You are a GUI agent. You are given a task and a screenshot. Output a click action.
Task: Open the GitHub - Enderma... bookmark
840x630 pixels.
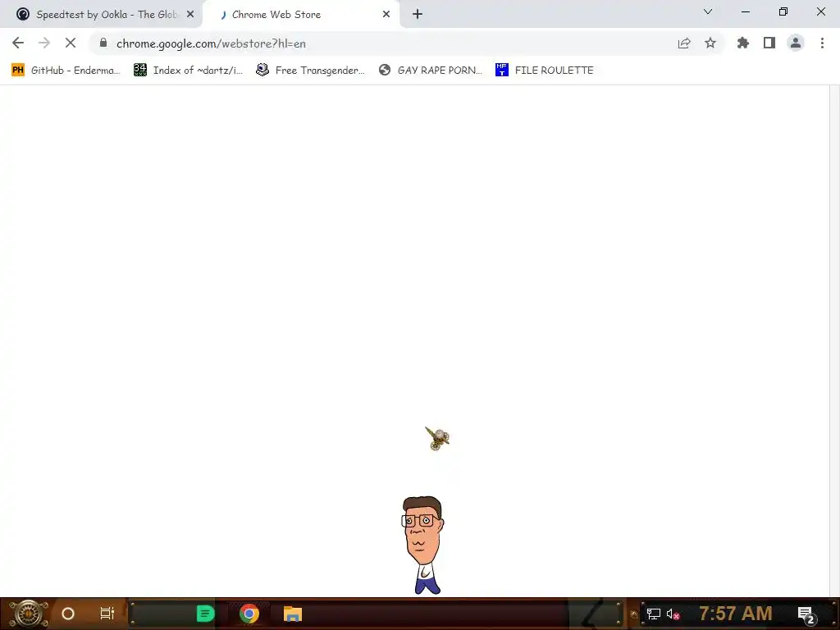coord(66,71)
